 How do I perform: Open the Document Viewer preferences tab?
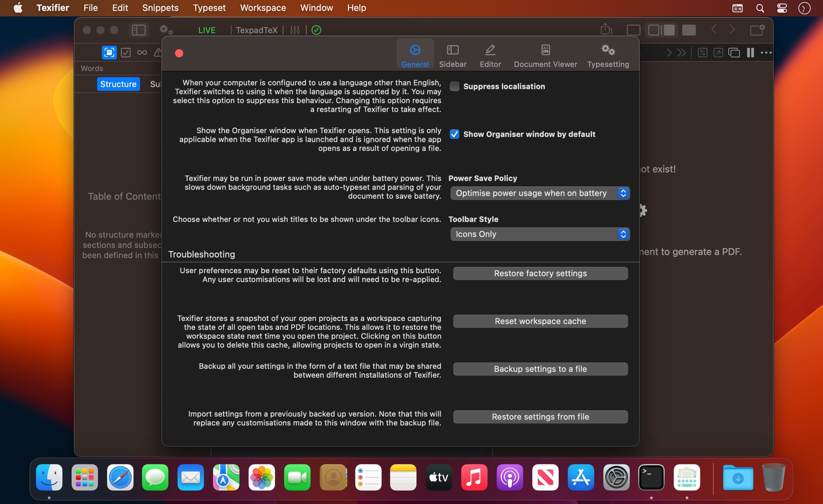tap(545, 56)
